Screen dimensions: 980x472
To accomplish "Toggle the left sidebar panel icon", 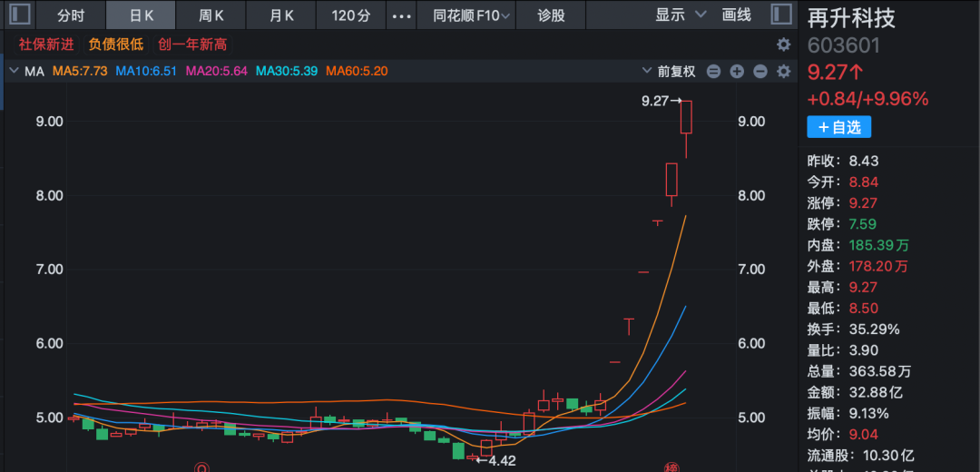I will 21,15.
